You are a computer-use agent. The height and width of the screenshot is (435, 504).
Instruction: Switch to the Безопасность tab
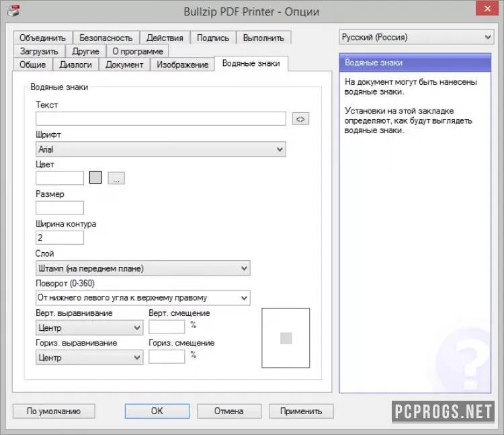click(106, 38)
